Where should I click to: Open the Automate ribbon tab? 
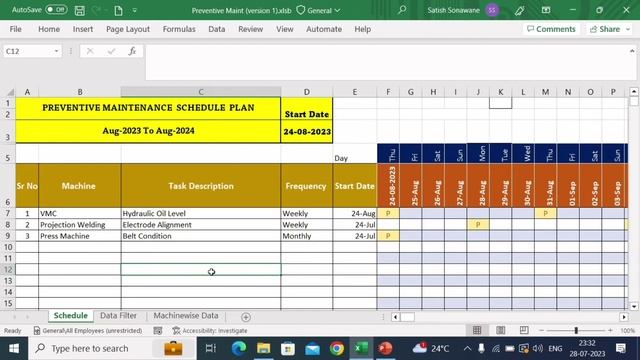tap(324, 29)
